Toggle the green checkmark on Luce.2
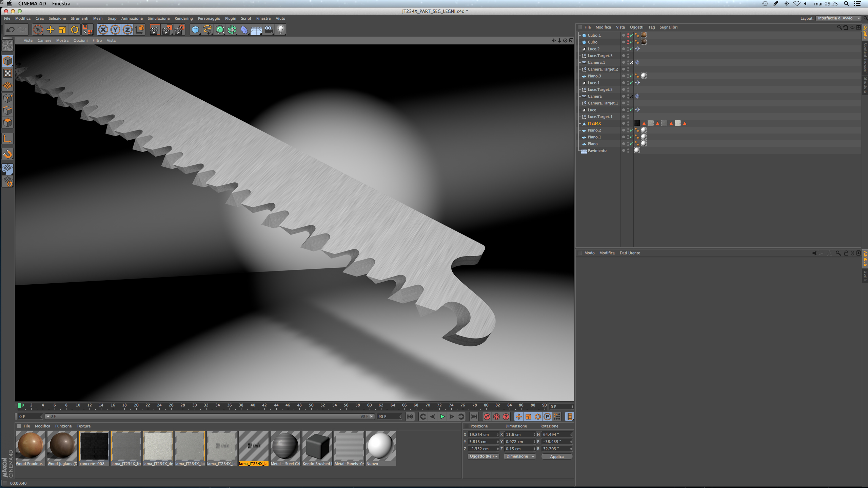 (631, 49)
